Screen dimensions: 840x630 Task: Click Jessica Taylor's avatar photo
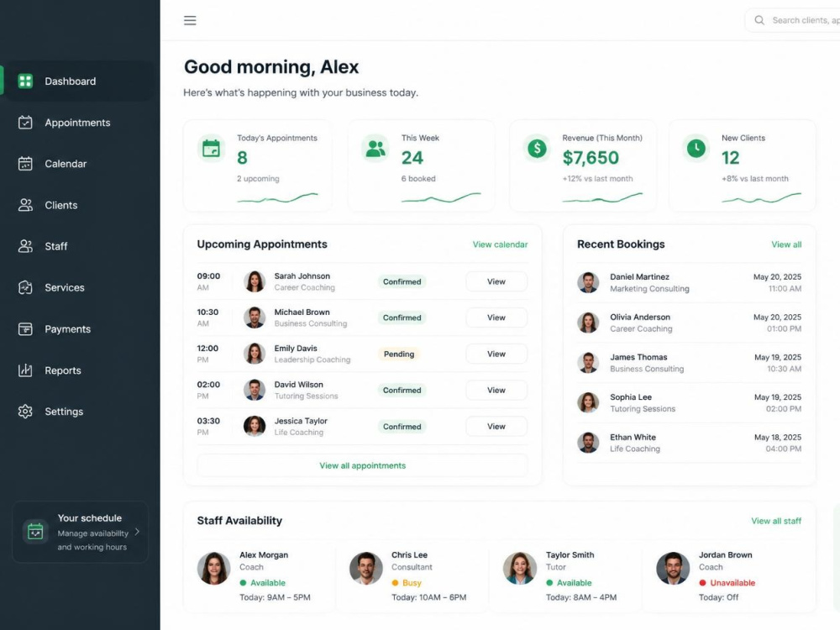(x=255, y=426)
